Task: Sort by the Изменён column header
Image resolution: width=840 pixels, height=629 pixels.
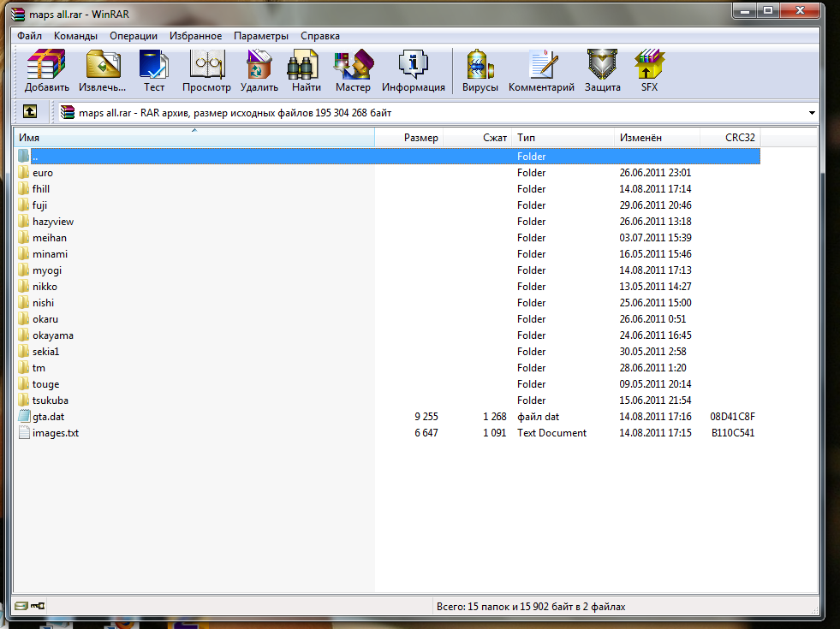Action: pos(657,138)
